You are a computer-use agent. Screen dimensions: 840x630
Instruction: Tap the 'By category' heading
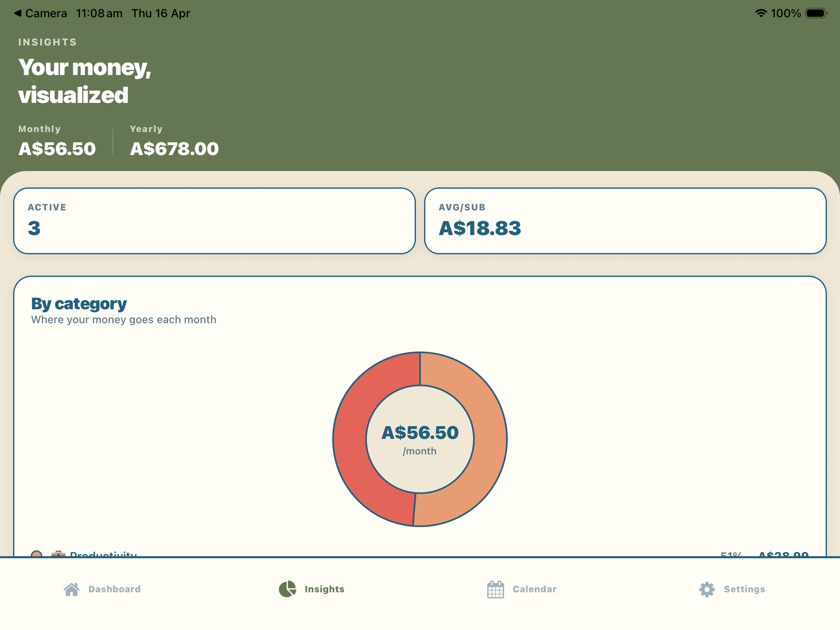coord(79,304)
